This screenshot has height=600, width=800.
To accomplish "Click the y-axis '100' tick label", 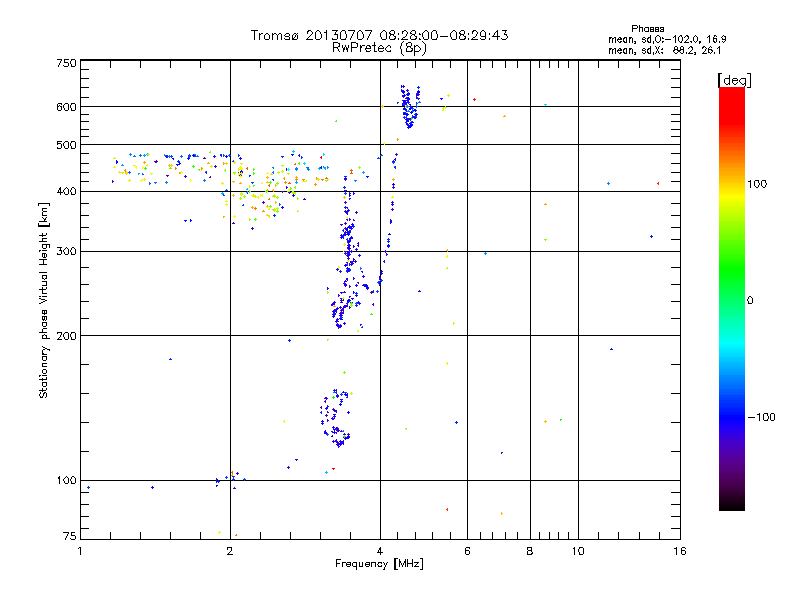I will coord(66,481).
